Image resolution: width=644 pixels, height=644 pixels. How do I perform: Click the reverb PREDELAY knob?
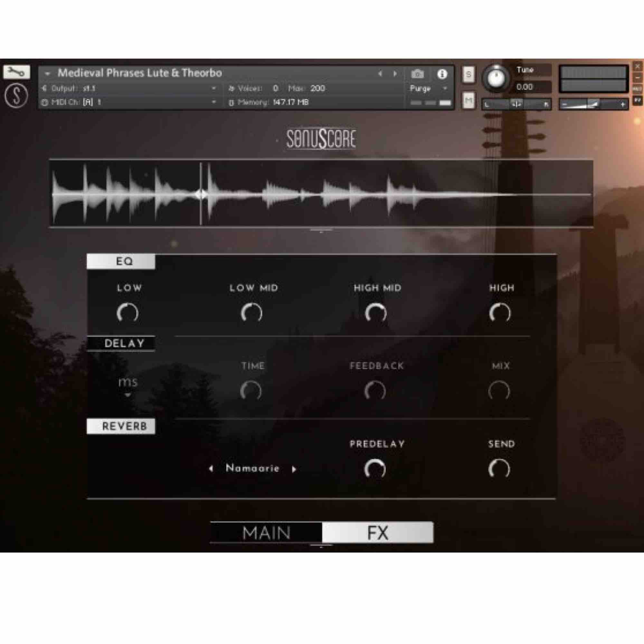click(x=375, y=469)
